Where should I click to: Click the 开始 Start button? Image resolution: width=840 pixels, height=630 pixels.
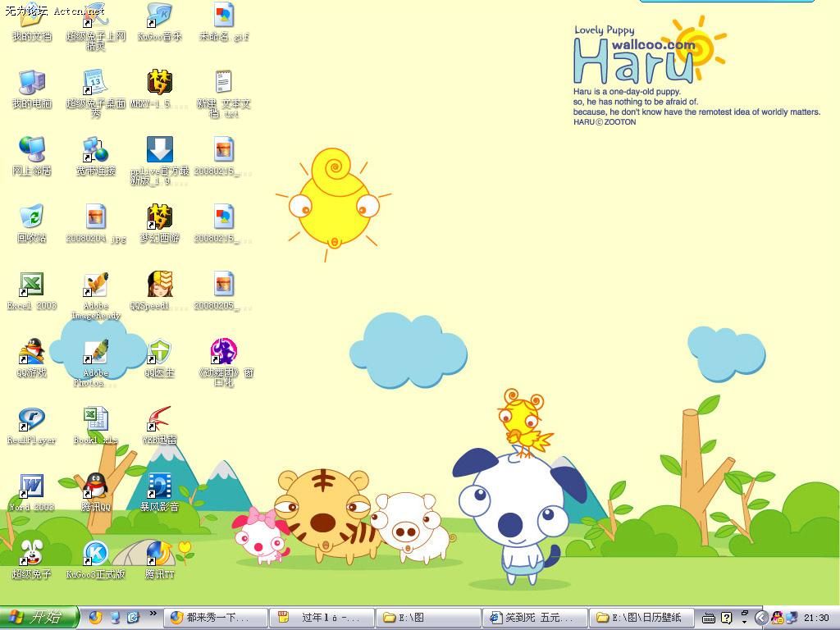click(x=39, y=618)
